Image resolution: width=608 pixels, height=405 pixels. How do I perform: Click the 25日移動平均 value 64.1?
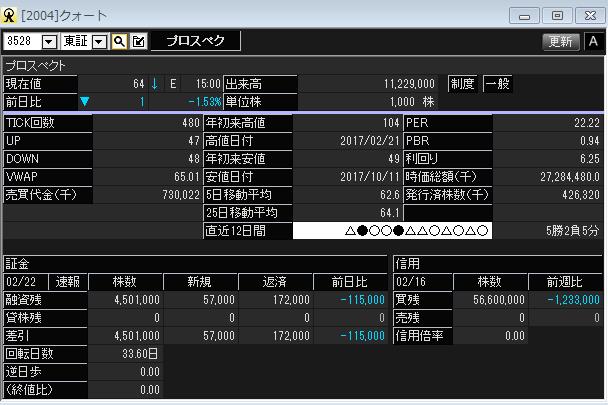click(x=390, y=213)
